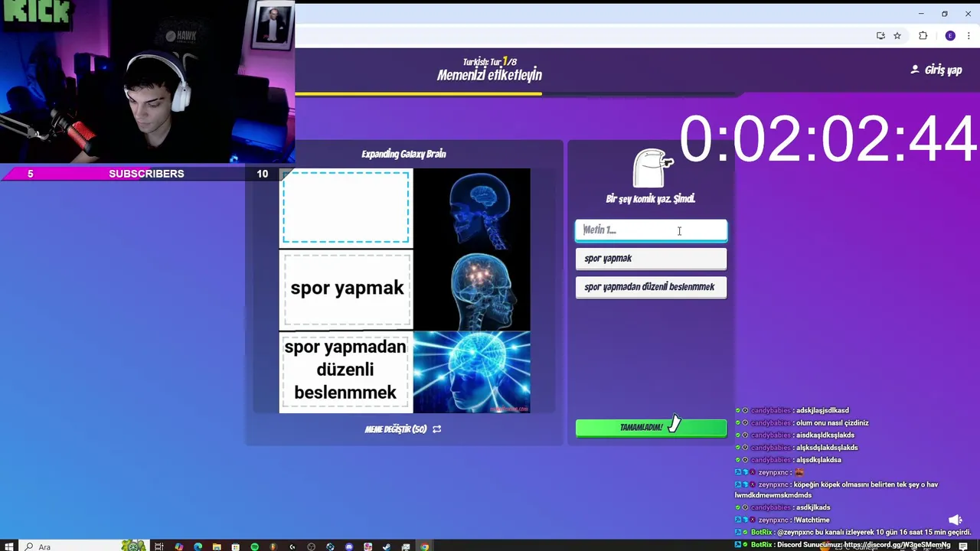Open Task View in the taskbar
Image resolution: width=980 pixels, height=551 pixels.
[159, 546]
